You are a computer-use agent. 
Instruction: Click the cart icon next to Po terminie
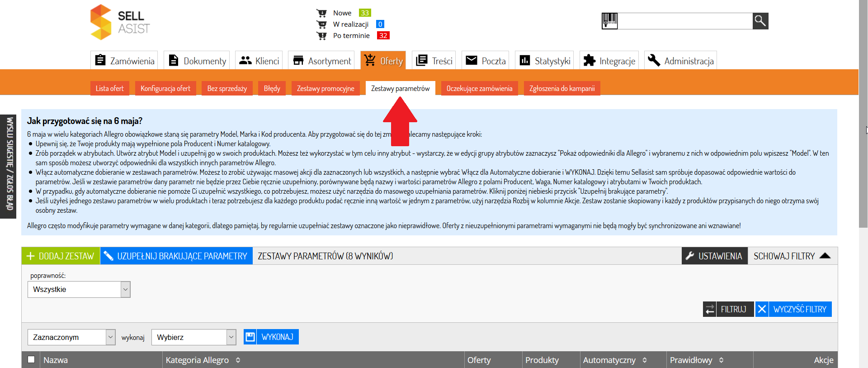point(321,36)
